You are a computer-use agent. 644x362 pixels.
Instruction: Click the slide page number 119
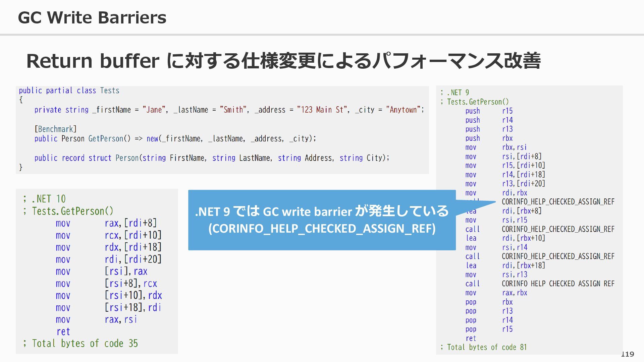point(627,354)
